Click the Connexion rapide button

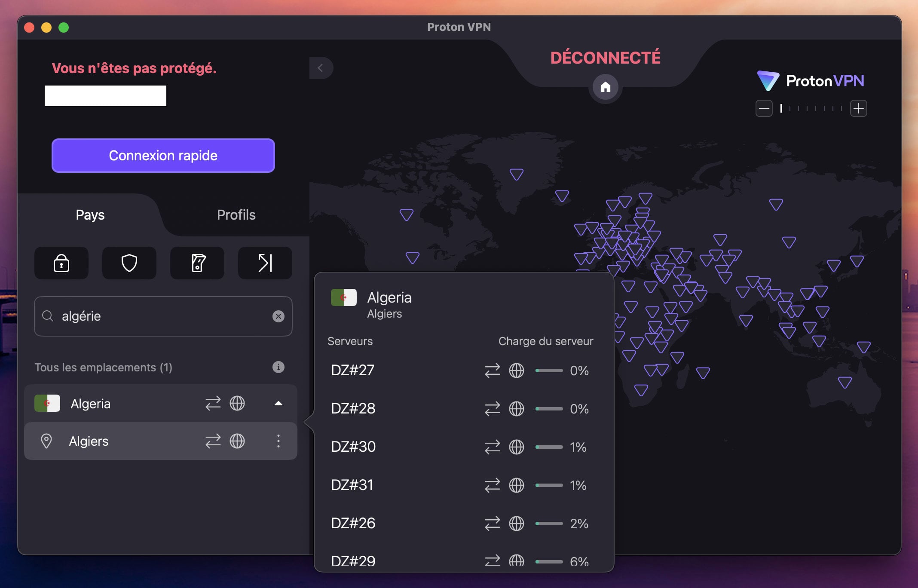[163, 156]
